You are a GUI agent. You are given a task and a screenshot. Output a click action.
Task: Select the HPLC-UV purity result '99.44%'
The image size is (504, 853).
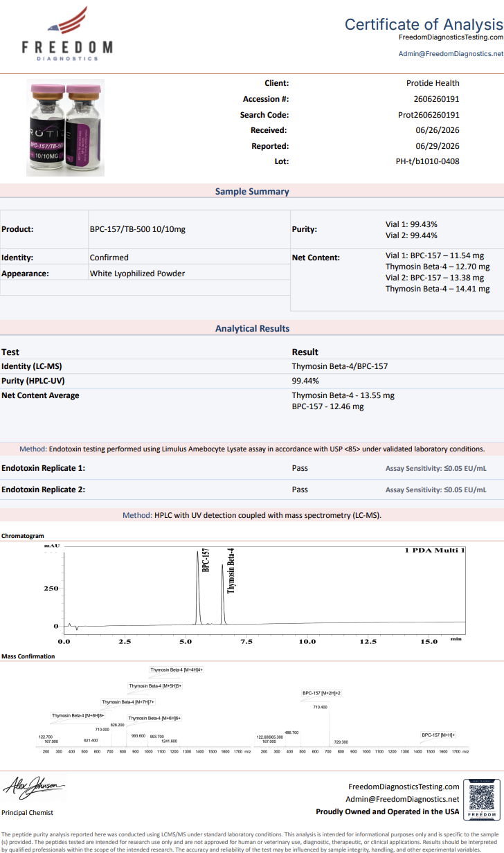click(305, 381)
